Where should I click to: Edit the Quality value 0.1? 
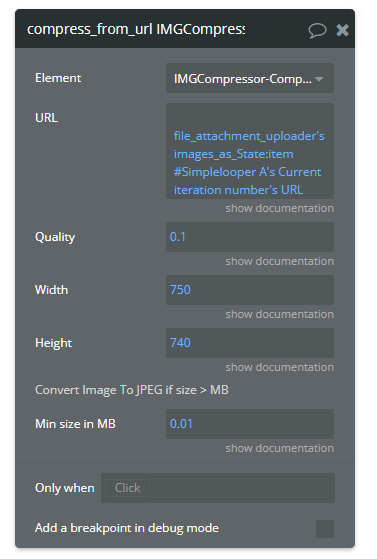tap(250, 237)
